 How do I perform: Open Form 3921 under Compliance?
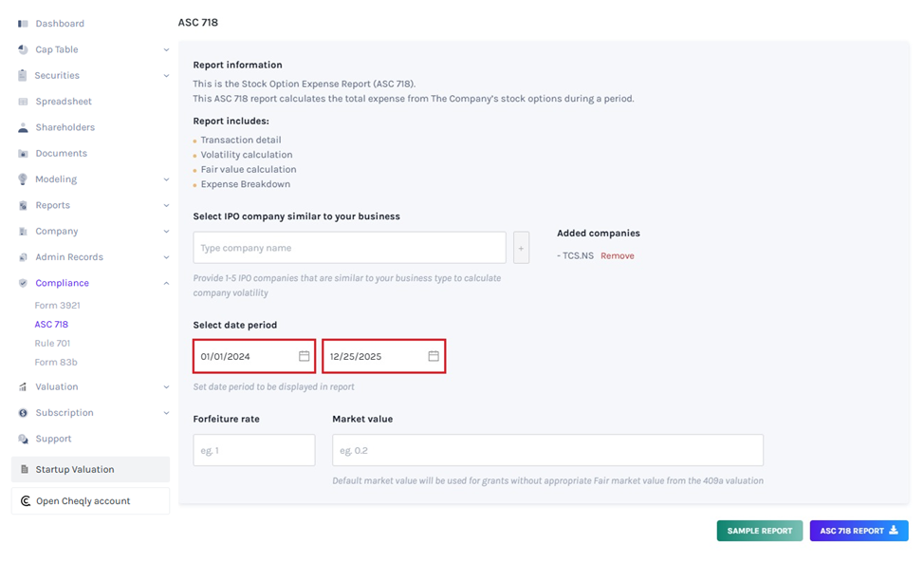57,306
